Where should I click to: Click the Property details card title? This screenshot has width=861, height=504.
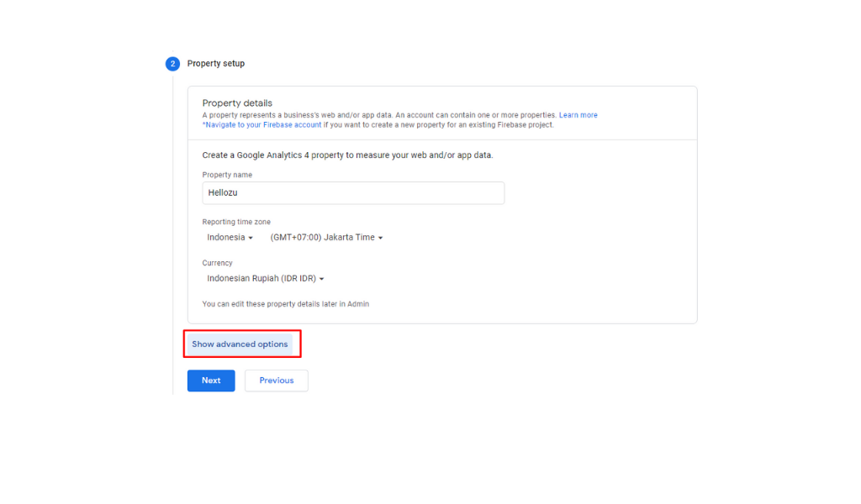pyautogui.click(x=237, y=103)
